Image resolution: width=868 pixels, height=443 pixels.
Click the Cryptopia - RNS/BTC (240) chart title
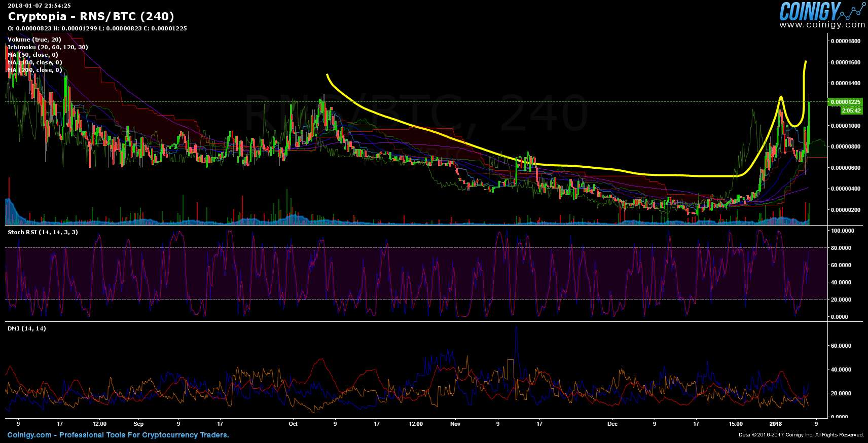click(x=91, y=16)
